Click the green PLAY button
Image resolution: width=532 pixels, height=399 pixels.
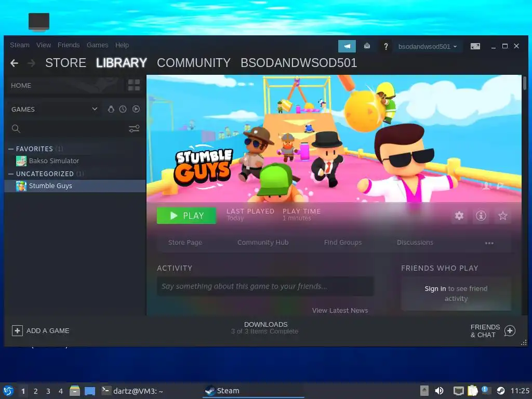(187, 216)
